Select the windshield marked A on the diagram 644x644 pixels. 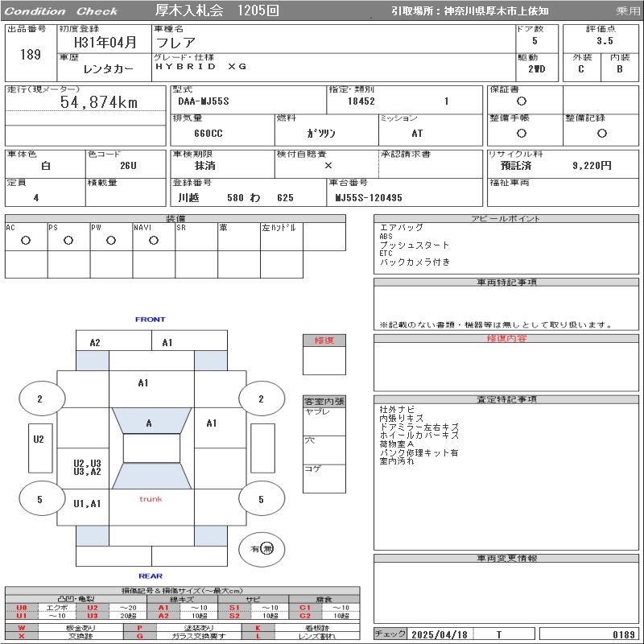click(x=149, y=423)
